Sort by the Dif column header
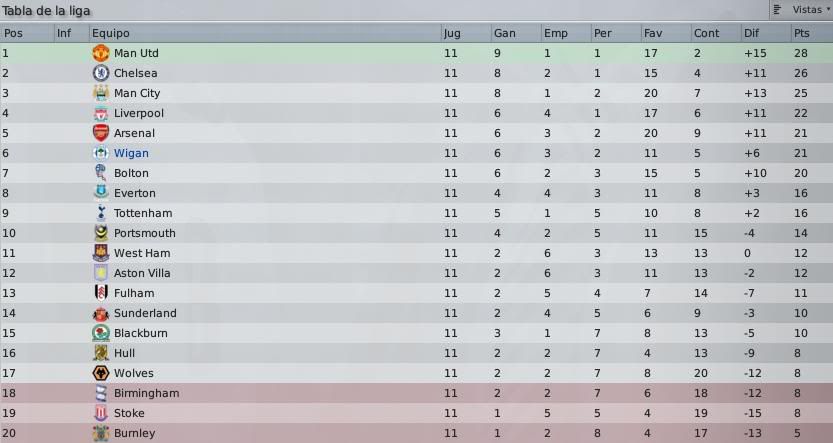 click(x=751, y=33)
